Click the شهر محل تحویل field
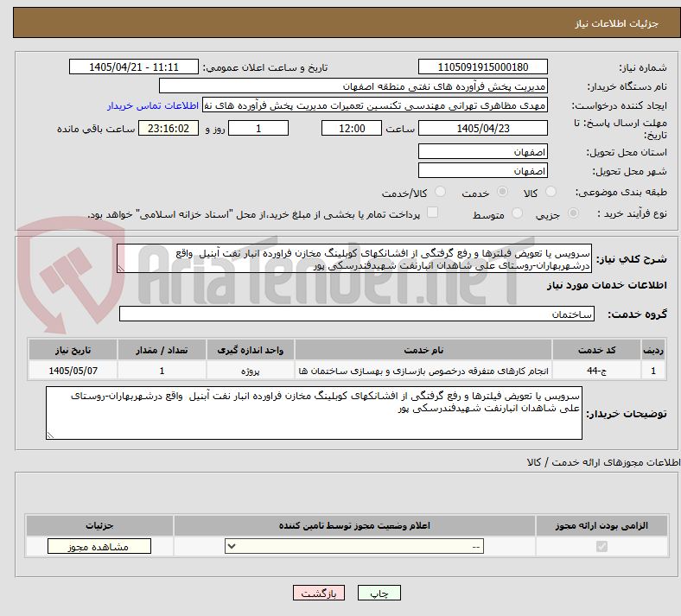This screenshot has width=681, height=616. point(483,170)
